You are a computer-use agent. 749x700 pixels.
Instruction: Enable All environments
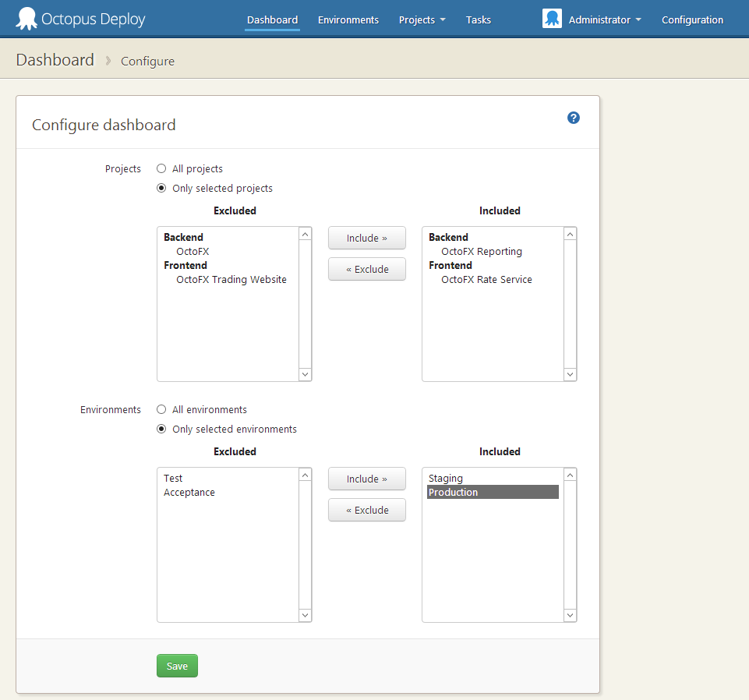point(161,409)
